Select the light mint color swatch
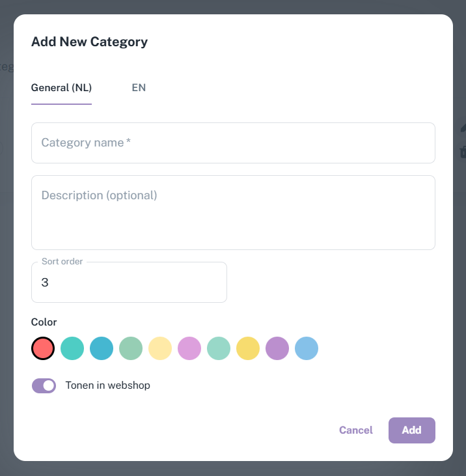 click(x=219, y=348)
